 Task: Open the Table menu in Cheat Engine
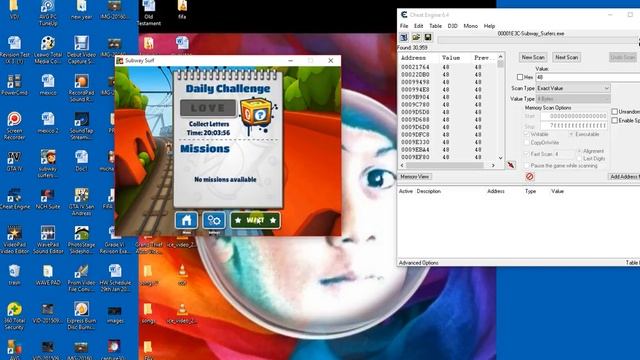pyautogui.click(x=436, y=26)
